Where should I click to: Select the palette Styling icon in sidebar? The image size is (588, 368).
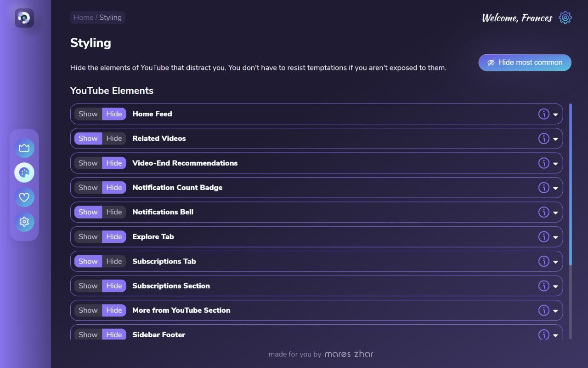click(x=24, y=172)
